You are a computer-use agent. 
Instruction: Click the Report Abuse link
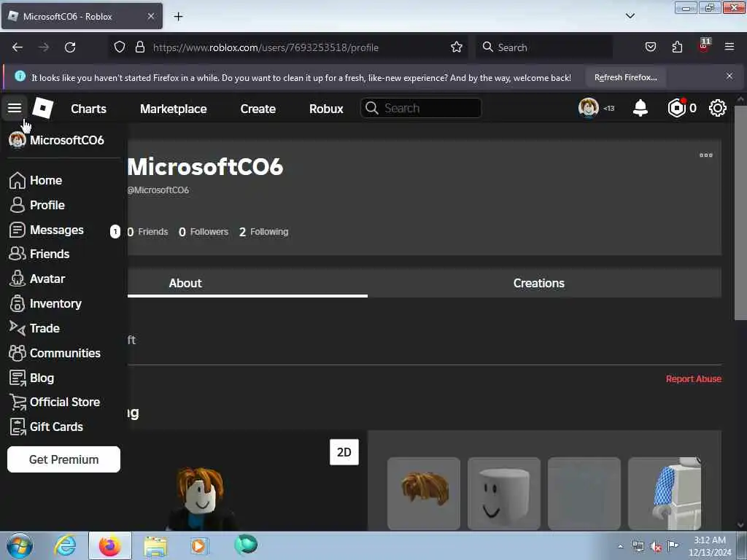coord(693,379)
